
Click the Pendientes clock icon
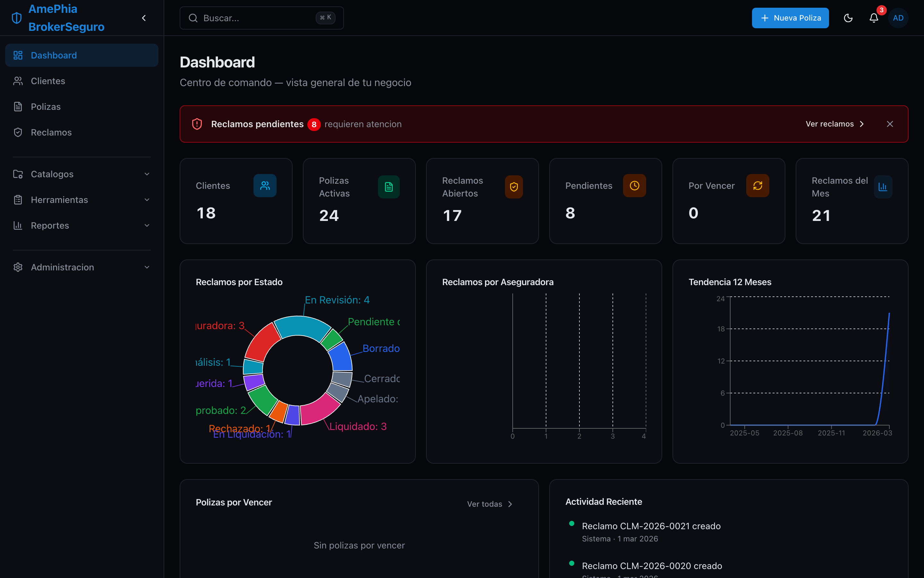click(635, 186)
